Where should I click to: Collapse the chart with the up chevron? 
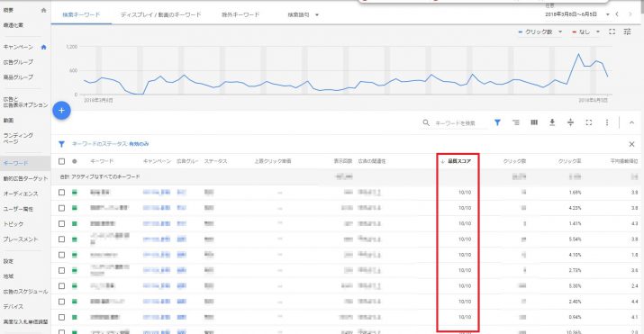[x=631, y=122]
